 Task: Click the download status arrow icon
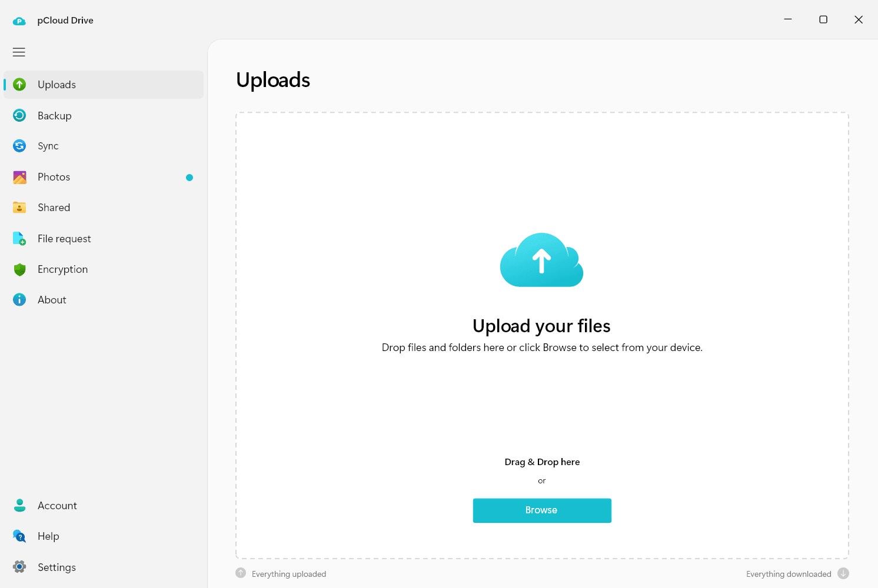click(x=843, y=573)
